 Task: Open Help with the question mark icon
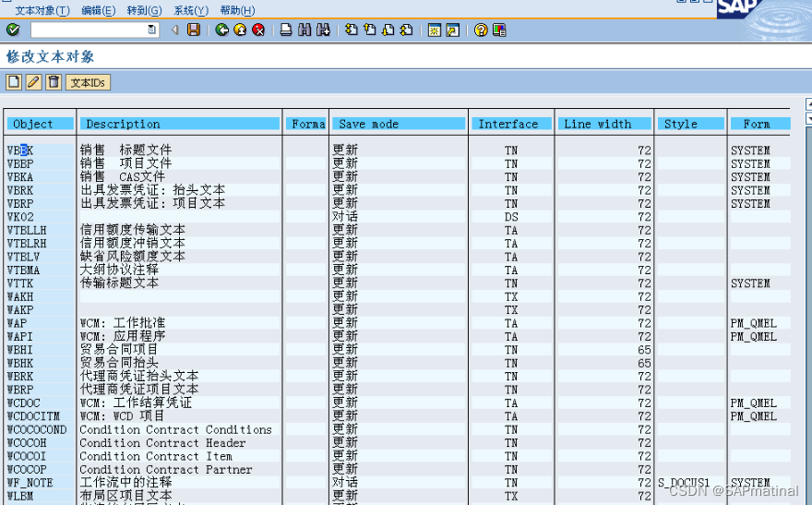481,30
